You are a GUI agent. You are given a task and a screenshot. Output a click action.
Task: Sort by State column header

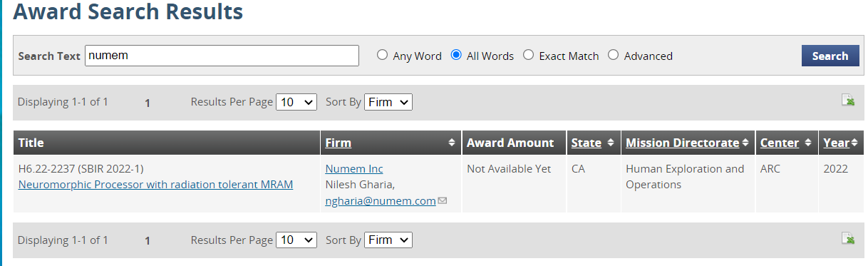click(x=586, y=143)
